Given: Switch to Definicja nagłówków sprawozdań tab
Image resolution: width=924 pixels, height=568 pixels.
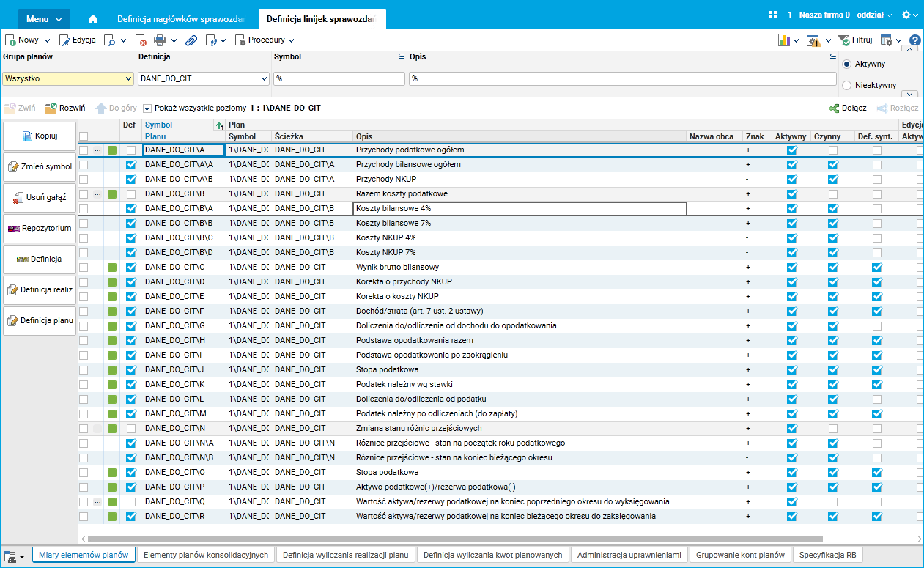Looking at the screenshot, I should [x=180, y=18].
